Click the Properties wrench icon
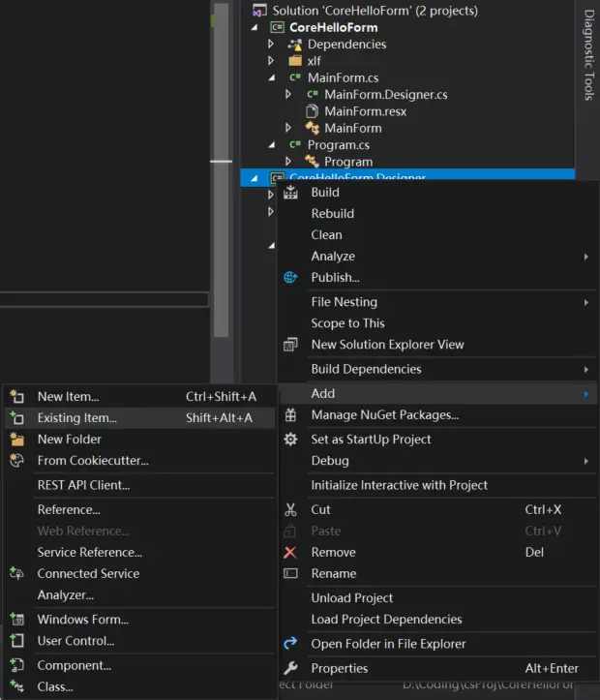 tap(290, 668)
